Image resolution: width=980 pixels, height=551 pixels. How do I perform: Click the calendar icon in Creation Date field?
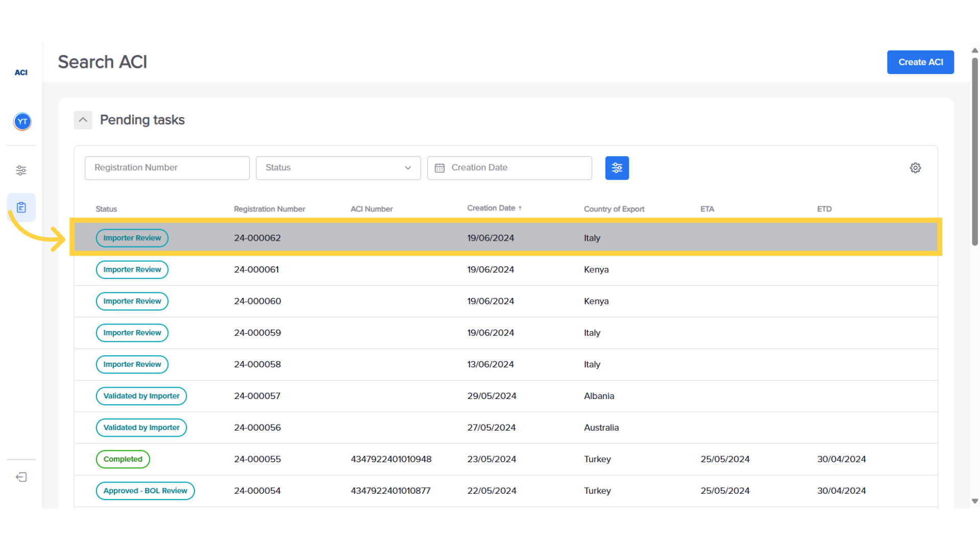click(x=439, y=167)
